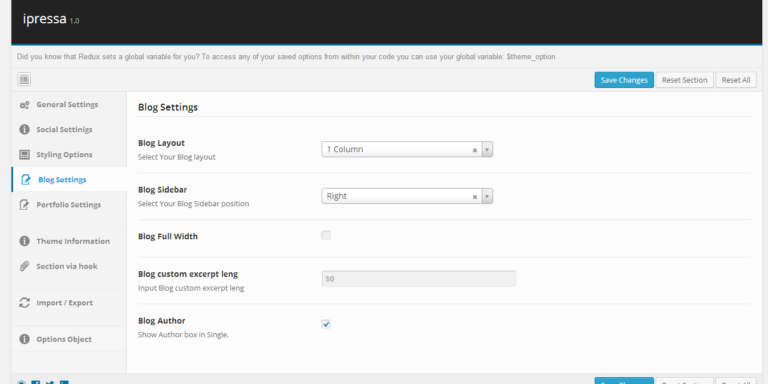This screenshot has width=768, height=384.
Task: Click the 'ipressa' theme title
Action: click(x=44, y=19)
